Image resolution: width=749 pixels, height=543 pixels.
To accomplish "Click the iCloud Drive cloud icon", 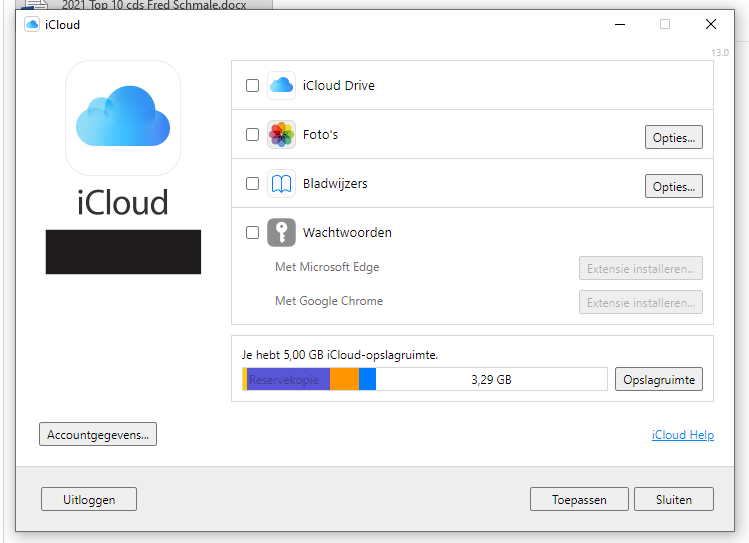I will (281, 85).
